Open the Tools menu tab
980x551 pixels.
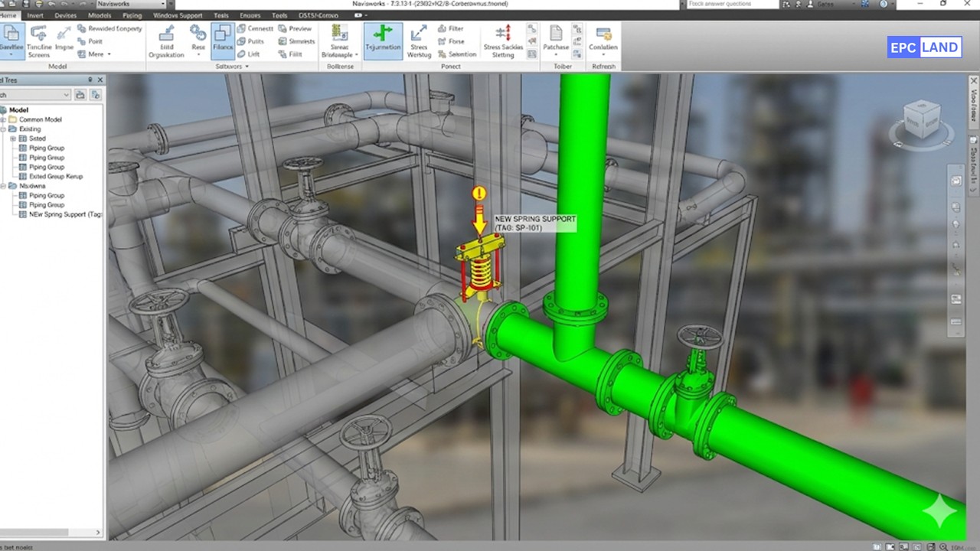[x=279, y=15]
